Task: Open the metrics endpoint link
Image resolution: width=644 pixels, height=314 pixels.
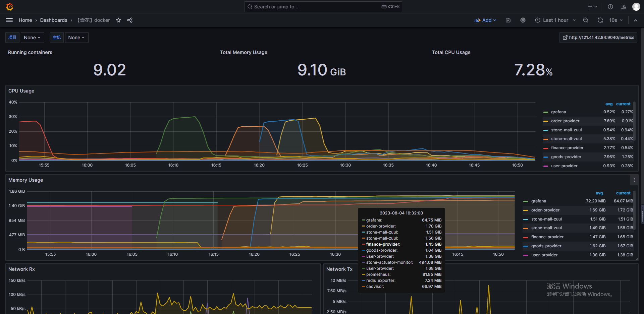Action: pos(598,37)
